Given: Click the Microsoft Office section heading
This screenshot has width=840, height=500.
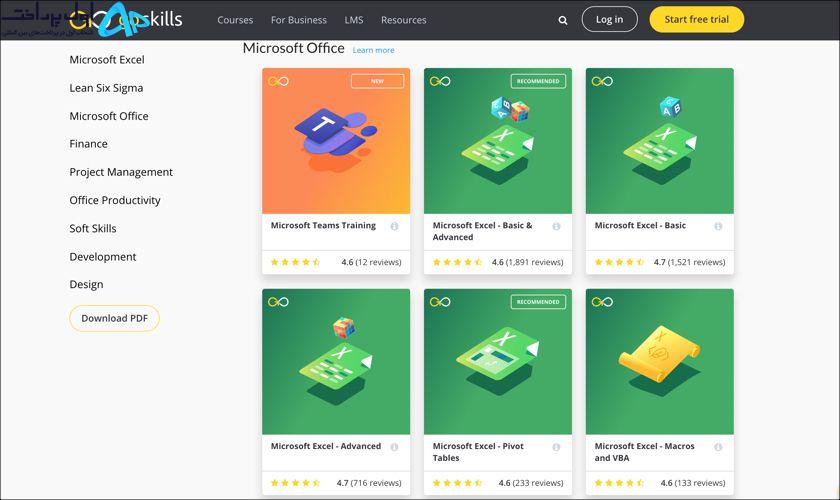Looking at the screenshot, I should click(294, 48).
